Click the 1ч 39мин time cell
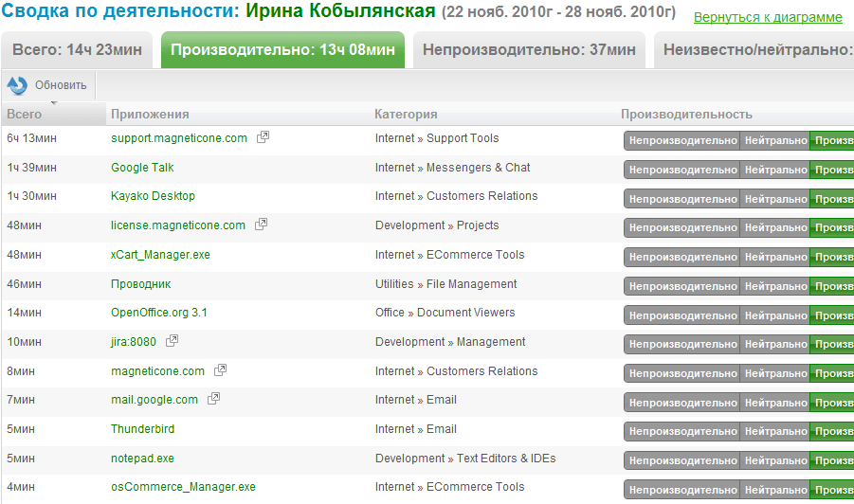The width and height of the screenshot is (854, 504). pos(31,168)
